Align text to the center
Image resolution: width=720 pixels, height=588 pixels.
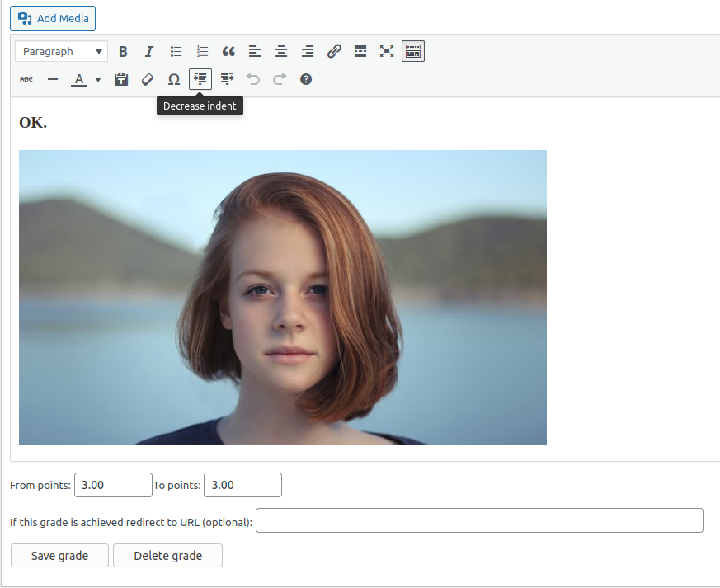281,52
